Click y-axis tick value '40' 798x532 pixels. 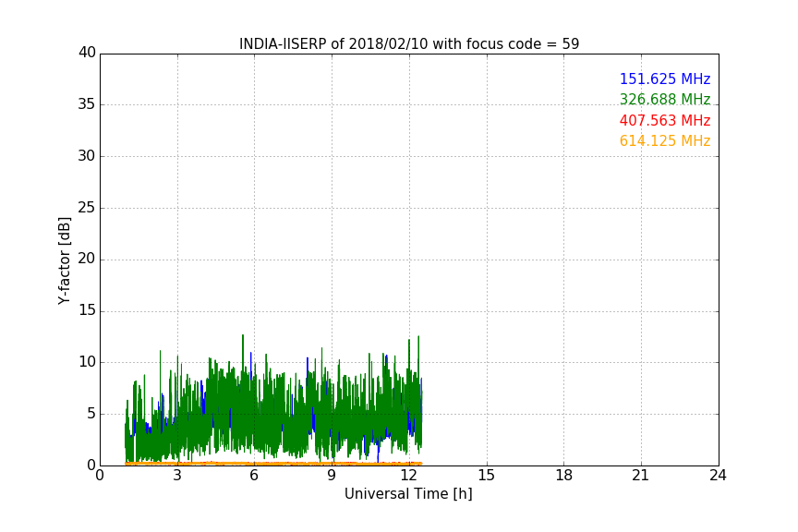point(87,53)
